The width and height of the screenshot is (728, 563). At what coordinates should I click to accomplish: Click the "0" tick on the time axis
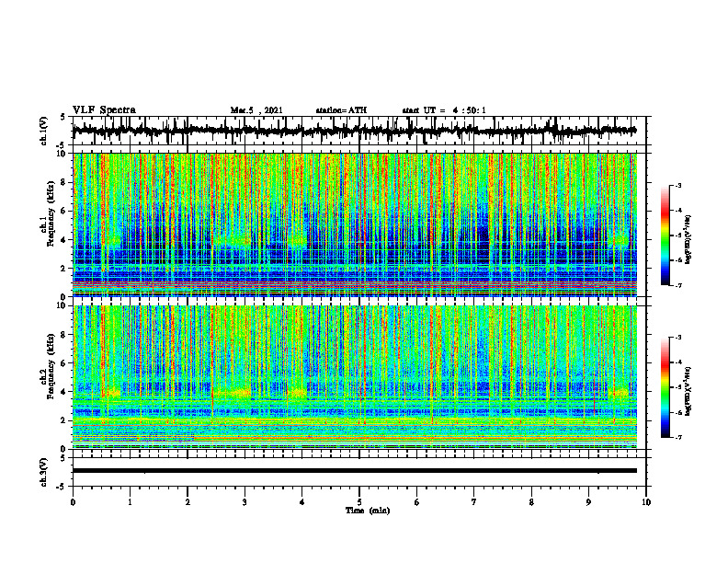click(73, 502)
